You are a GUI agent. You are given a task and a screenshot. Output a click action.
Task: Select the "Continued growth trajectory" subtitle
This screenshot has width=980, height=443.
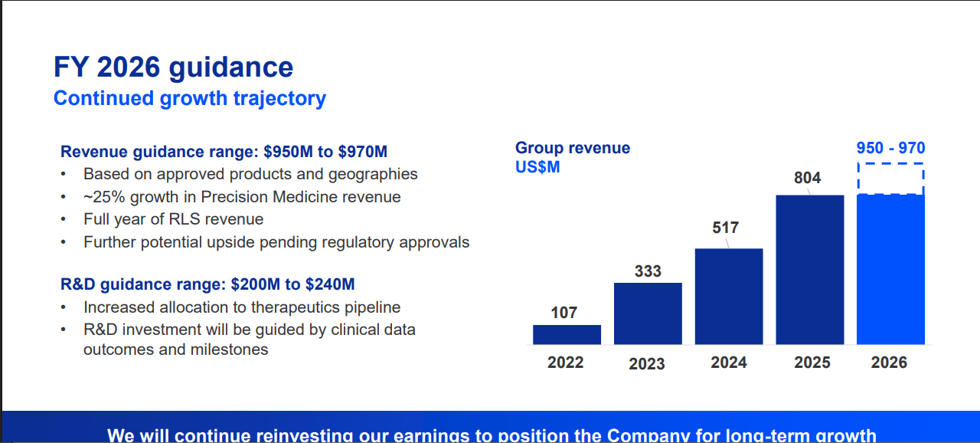(190, 99)
